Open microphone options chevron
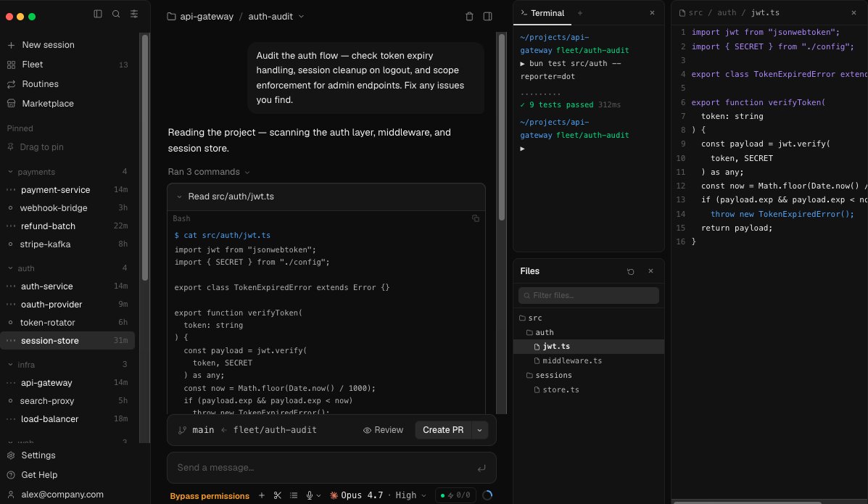Image resolution: width=868 pixels, height=504 pixels. coord(318,496)
